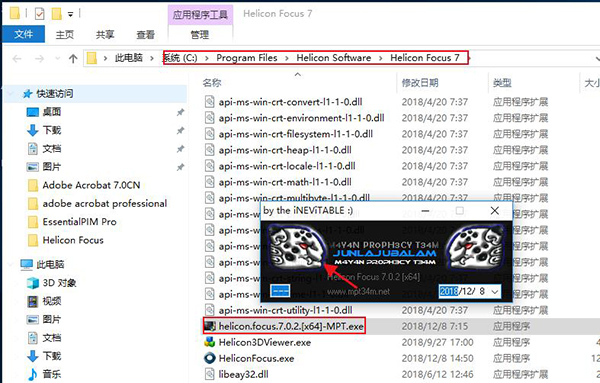The image size is (600, 383).
Task: Switch to the 查看 ribbon tab
Action: (x=145, y=34)
